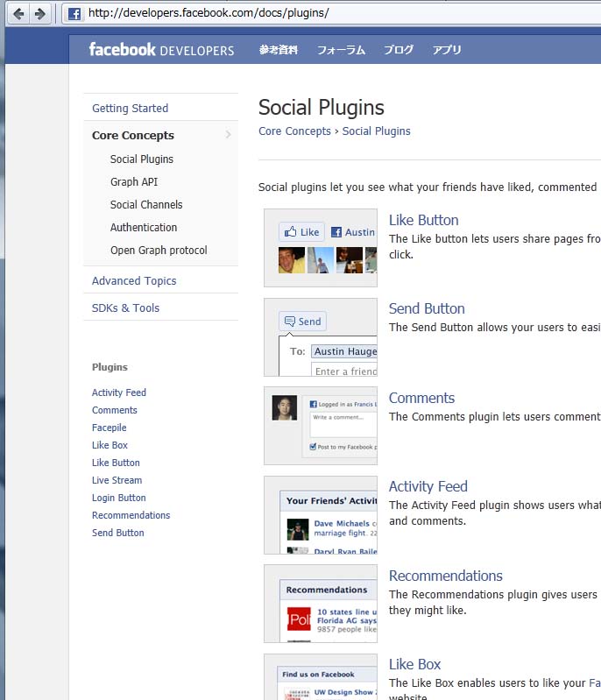Open Live Stream plugin link
The height and width of the screenshot is (700, 601).
[117, 480]
